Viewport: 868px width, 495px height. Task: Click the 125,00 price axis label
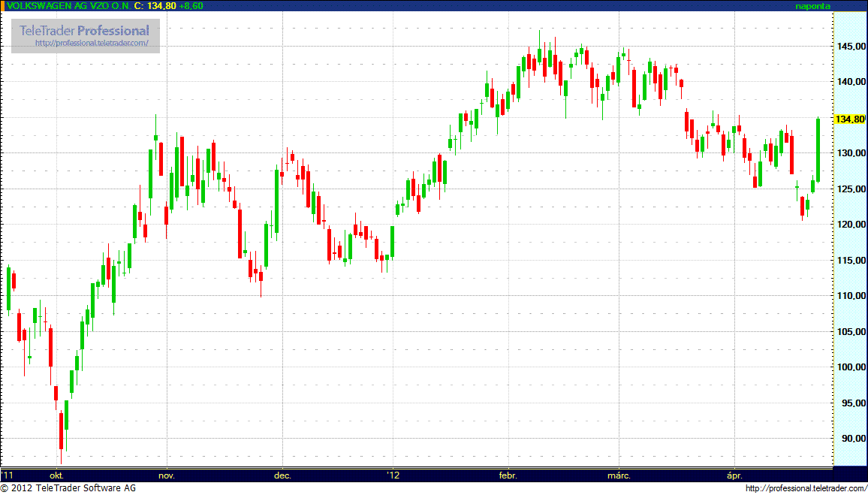tap(850, 189)
